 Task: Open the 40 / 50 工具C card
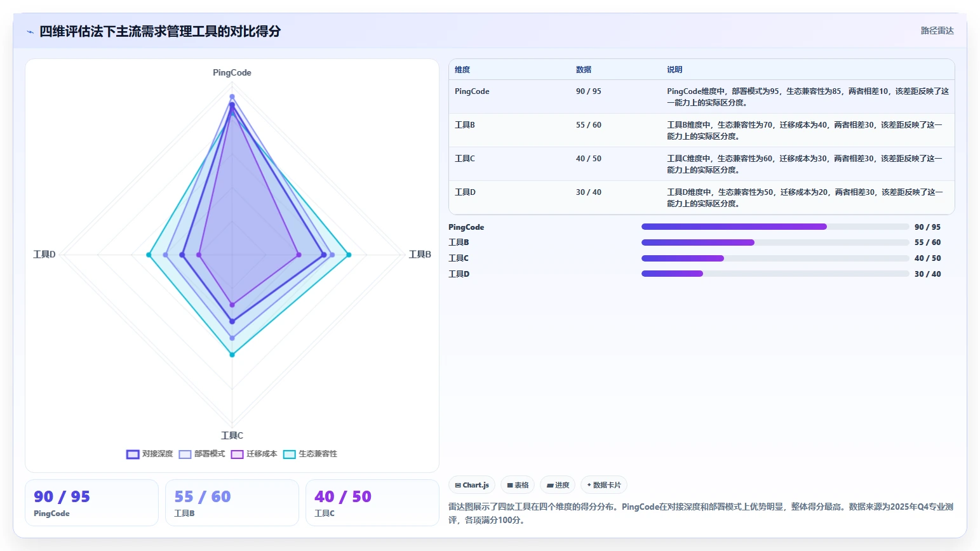[372, 503]
